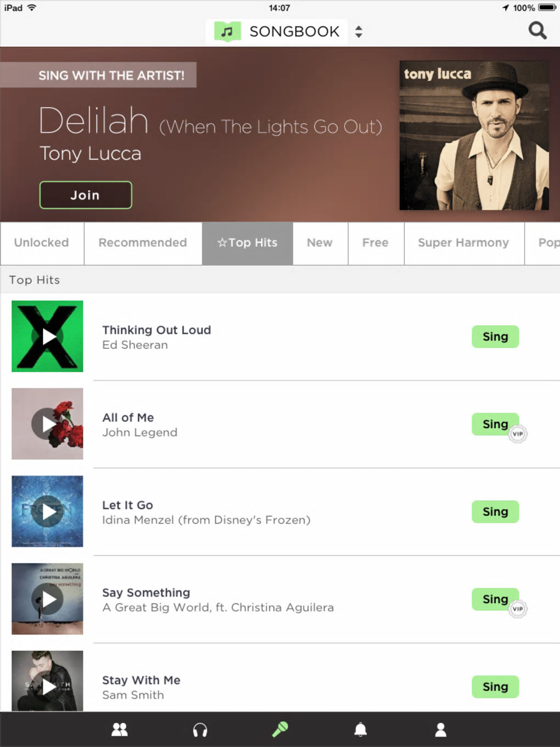The width and height of the screenshot is (560, 747).
Task: Tap the green Songbook music book icon
Action: [227, 32]
